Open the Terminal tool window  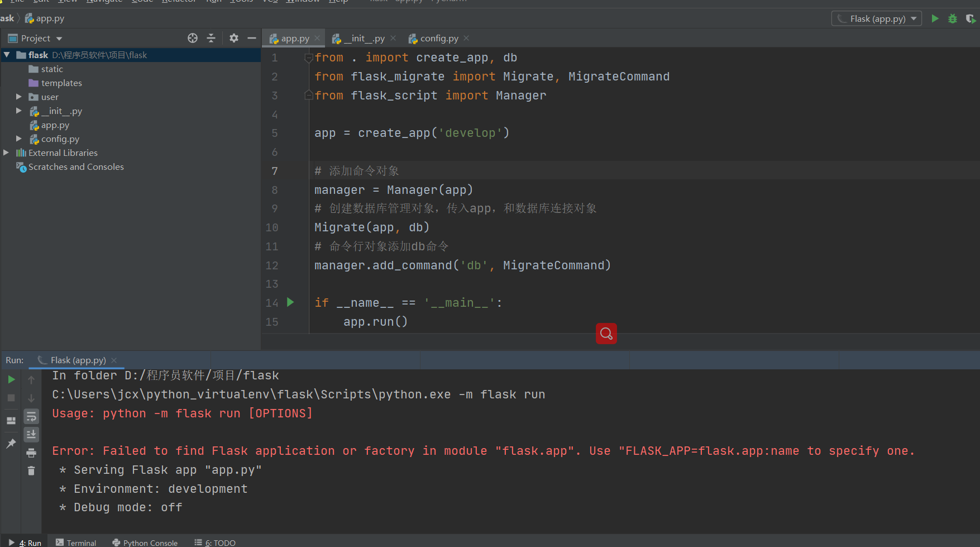tap(76, 542)
